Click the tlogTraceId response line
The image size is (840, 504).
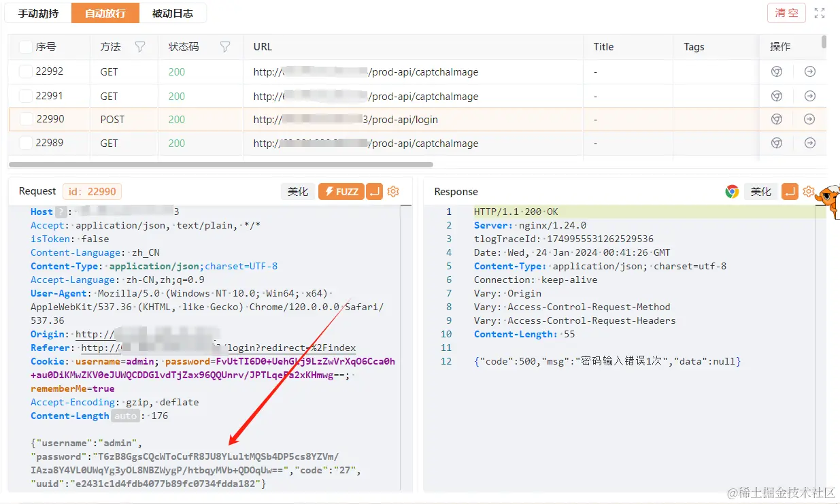(x=563, y=239)
